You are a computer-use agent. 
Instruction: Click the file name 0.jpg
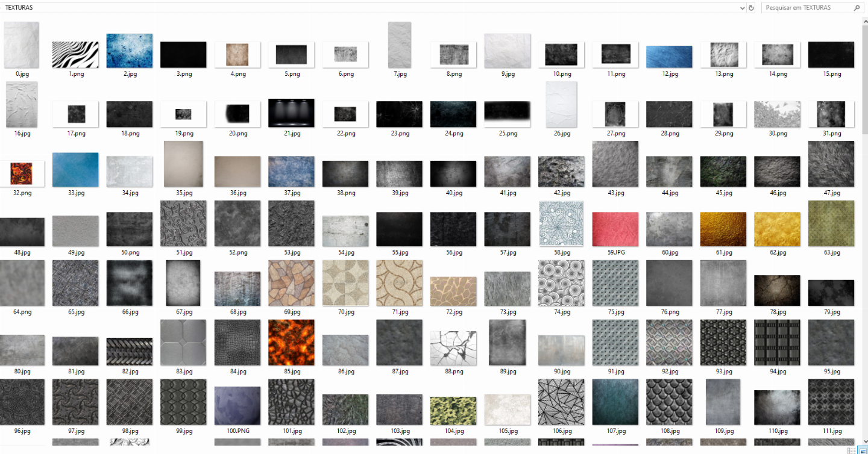[22, 74]
